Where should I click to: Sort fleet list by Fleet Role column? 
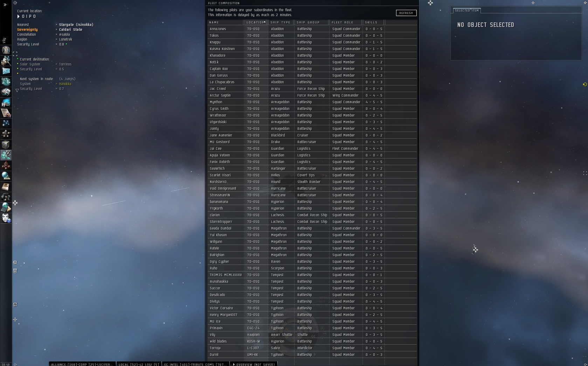coord(346,22)
